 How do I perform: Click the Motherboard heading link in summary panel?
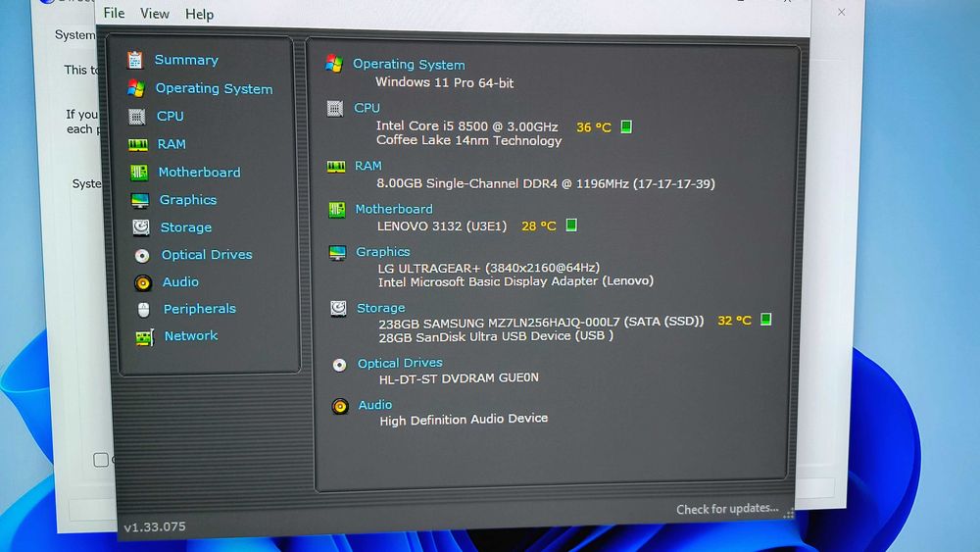pos(394,209)
